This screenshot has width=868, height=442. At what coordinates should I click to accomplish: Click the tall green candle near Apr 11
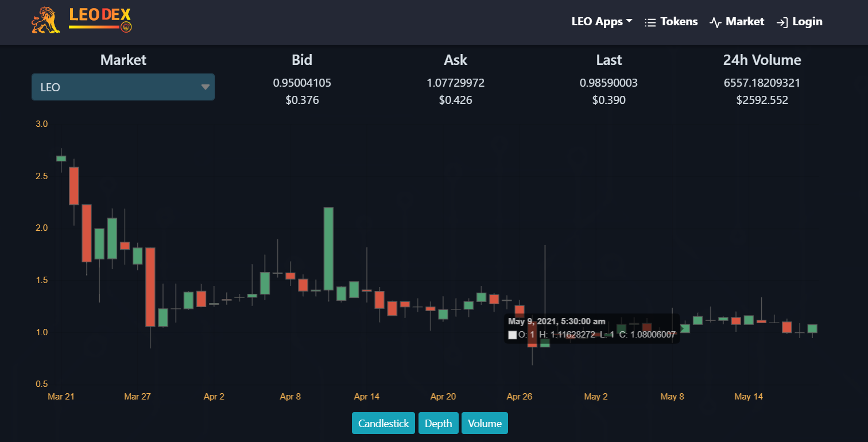click(328, 249)
